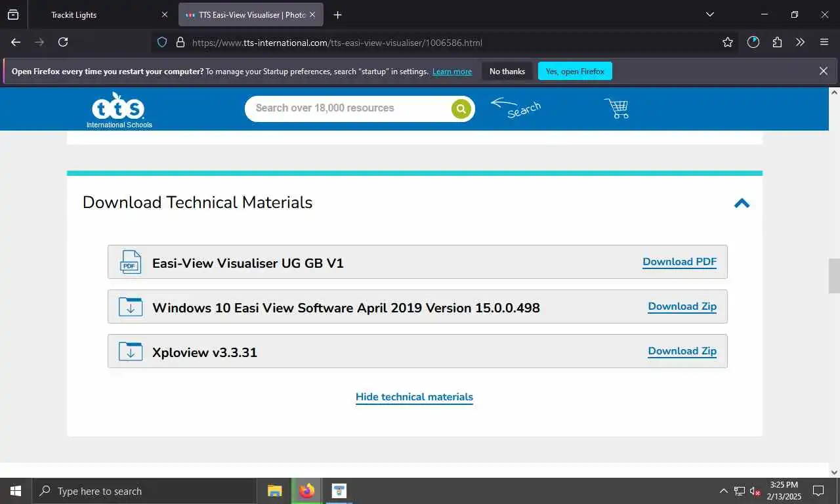This screenshot has height=504, width=840.
Task: Open the Learn more link
Action: pos(452,72)
